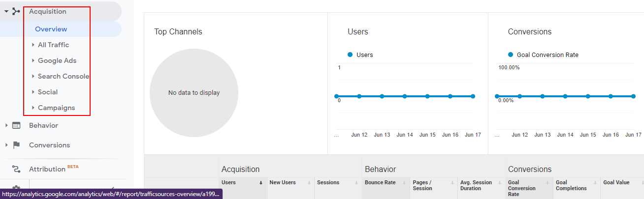
Task: Select the Overview menu item
Action: [x=51, y=29]
